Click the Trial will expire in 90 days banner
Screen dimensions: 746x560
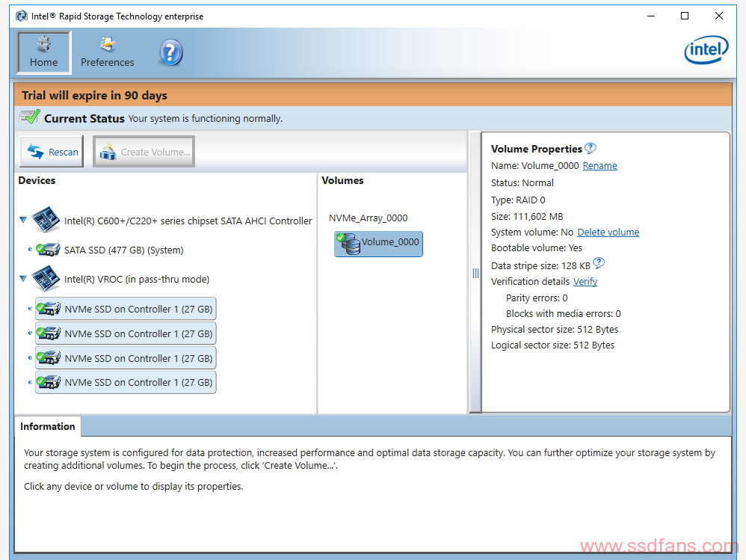372,95
